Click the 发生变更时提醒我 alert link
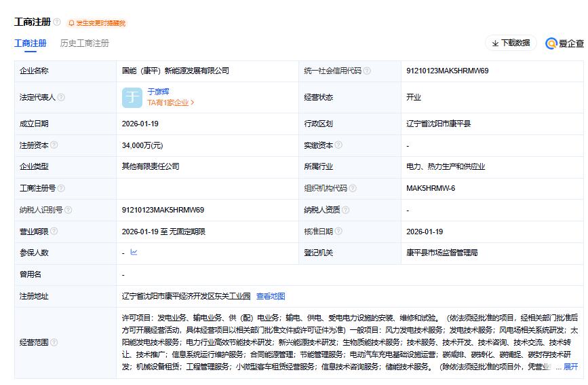 [98, 23]
